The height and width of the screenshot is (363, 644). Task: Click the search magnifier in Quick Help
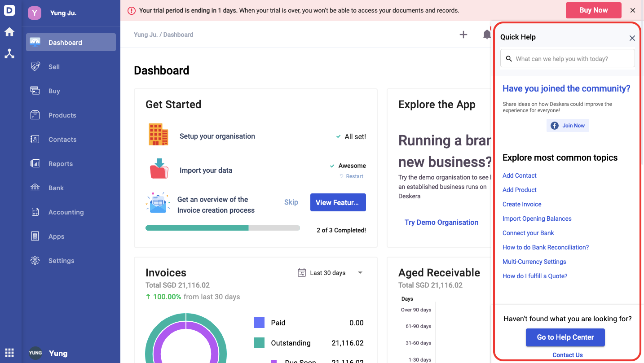pyautogui.click(x=509, y=59)
